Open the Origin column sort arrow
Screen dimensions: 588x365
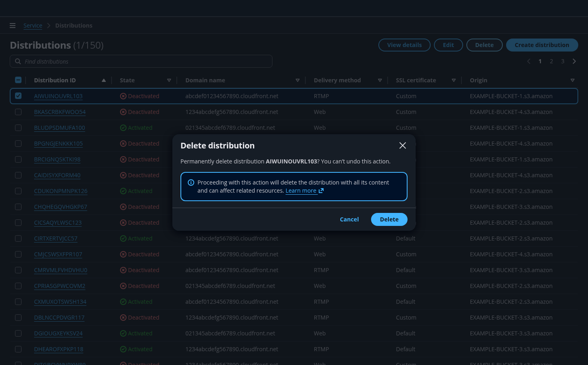click(x=573, y=80)
